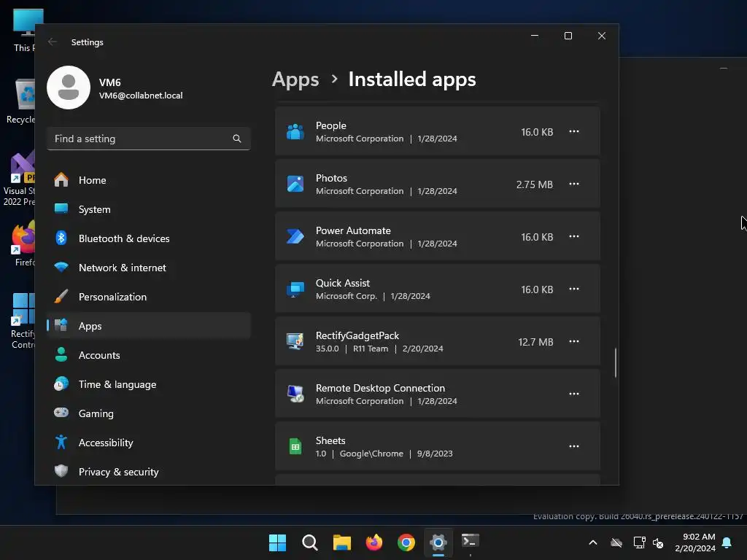Click the Accessibility figure icon
Screen dimensions: 747x560
coord(61,442)
